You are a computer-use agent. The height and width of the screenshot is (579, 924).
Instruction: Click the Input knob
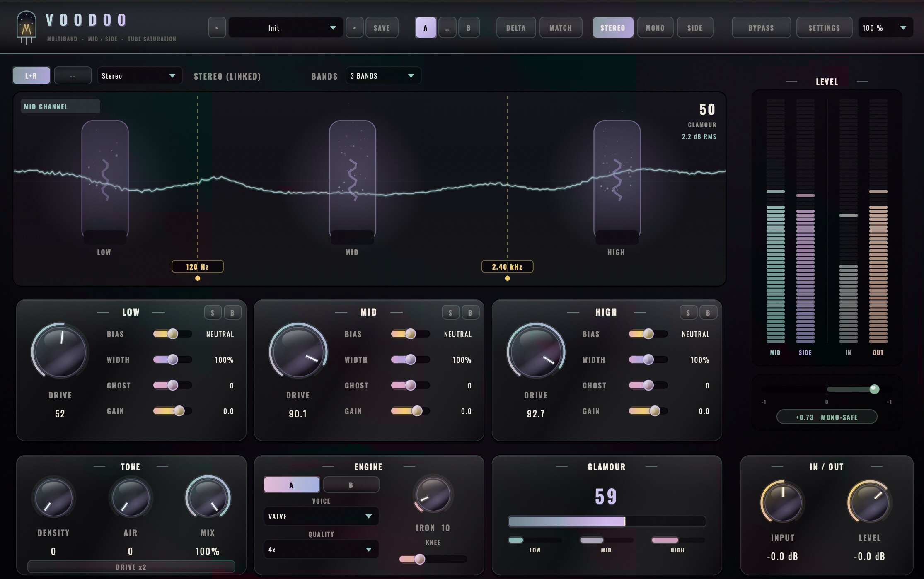(x=782, y=502)
